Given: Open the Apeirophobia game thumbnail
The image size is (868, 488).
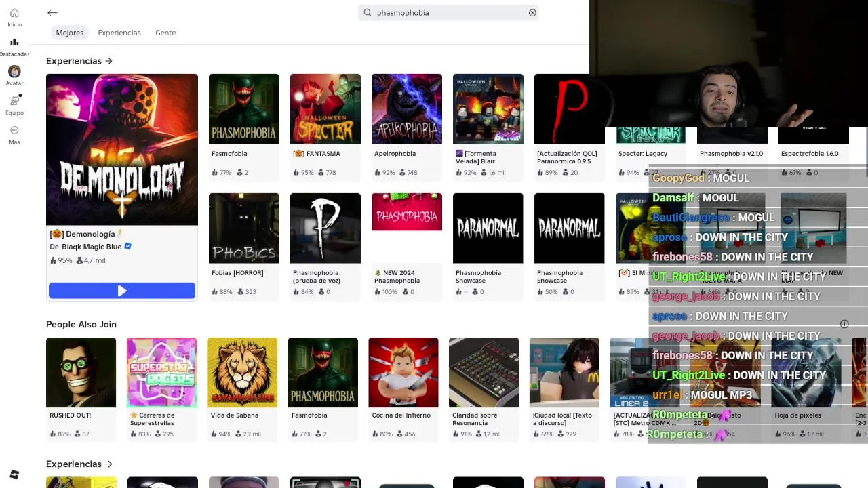Looking at the screenshot, I should (407, 108).
